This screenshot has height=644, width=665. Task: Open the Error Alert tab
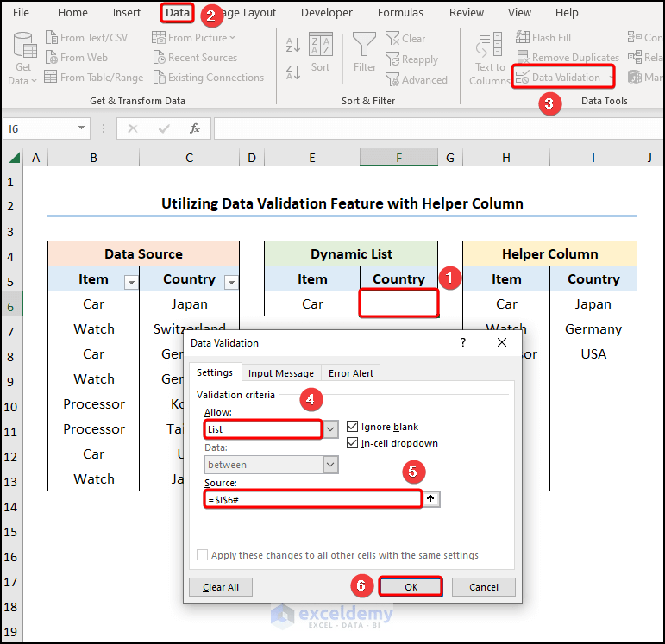tap(350, 373)
